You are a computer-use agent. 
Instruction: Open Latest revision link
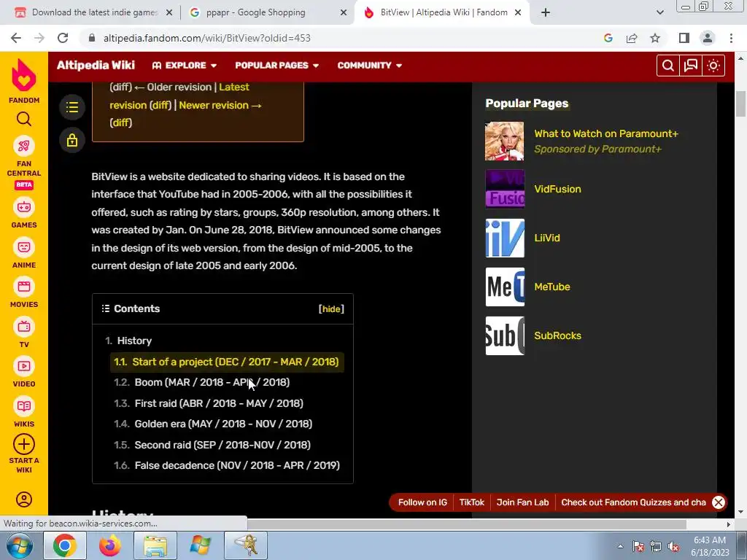click(179, 96)
